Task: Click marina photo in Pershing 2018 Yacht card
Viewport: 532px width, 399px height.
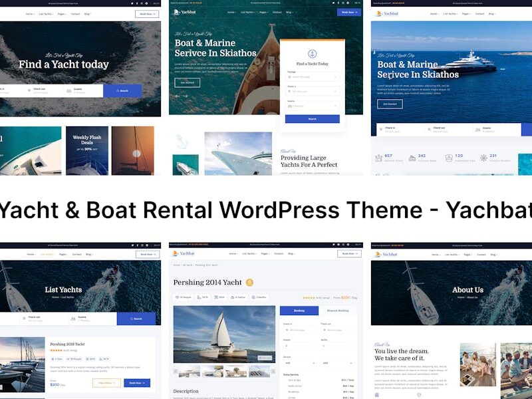Action: (x=23, y=364)
